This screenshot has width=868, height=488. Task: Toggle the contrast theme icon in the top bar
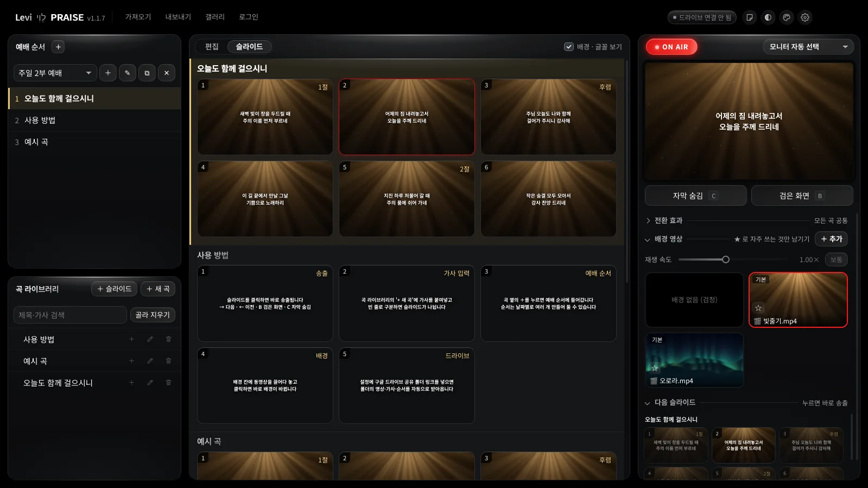pyautogui.click(x=768, y=17)
